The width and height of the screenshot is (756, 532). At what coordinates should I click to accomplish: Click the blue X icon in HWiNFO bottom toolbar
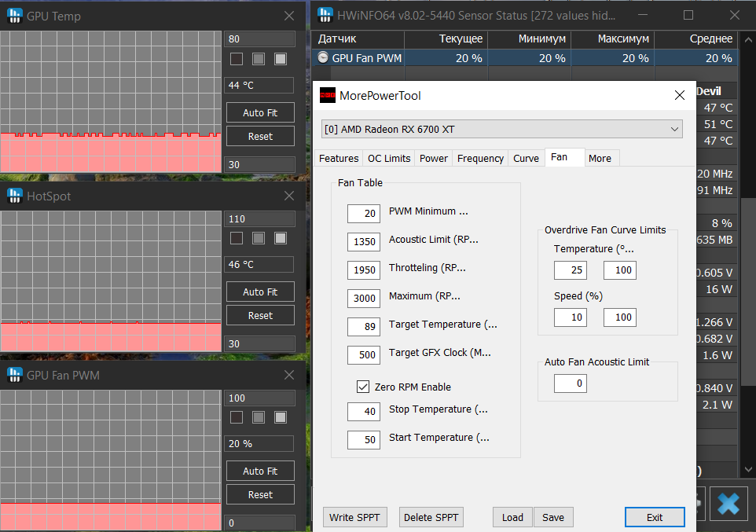click(728, 504)
